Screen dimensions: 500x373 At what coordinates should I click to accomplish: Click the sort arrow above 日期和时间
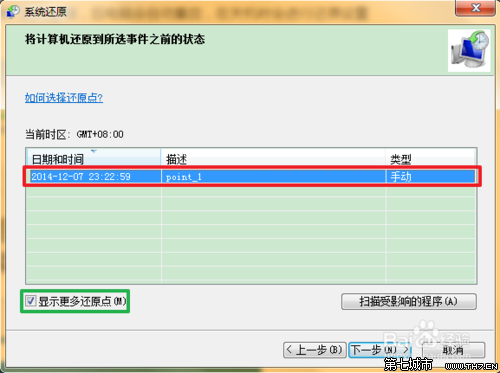tap(94, 151)
